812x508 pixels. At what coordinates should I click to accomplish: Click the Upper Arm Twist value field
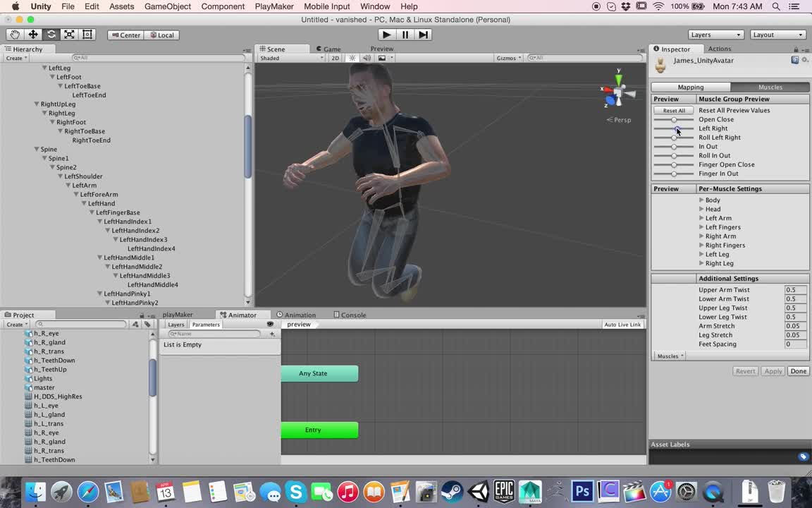click(x=795, y=290)
